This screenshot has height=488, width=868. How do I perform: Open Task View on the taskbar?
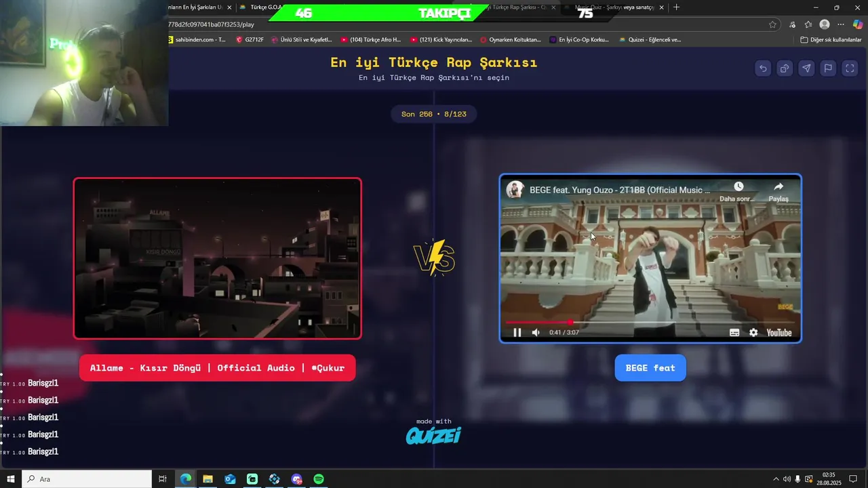tap(163, 479)
